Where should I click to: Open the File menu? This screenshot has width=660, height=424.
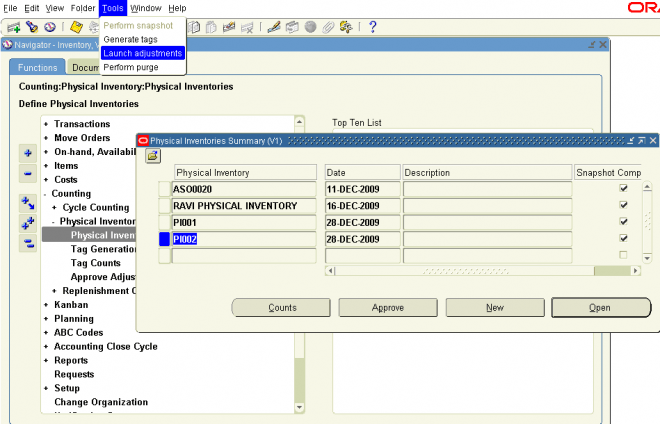[10, 8]
